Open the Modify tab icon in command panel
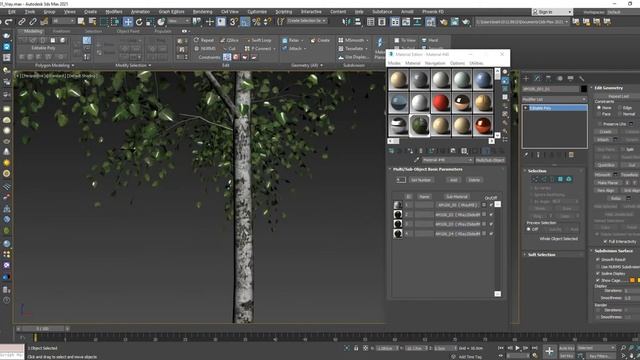Screen dimensions: 640x360 pos(538,78)
